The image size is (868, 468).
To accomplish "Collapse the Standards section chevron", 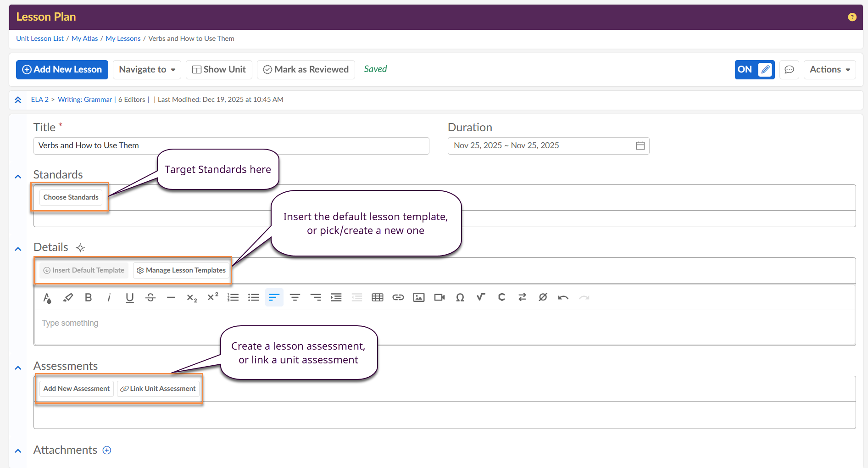I will pyautogui.click(x=18, y=176).
